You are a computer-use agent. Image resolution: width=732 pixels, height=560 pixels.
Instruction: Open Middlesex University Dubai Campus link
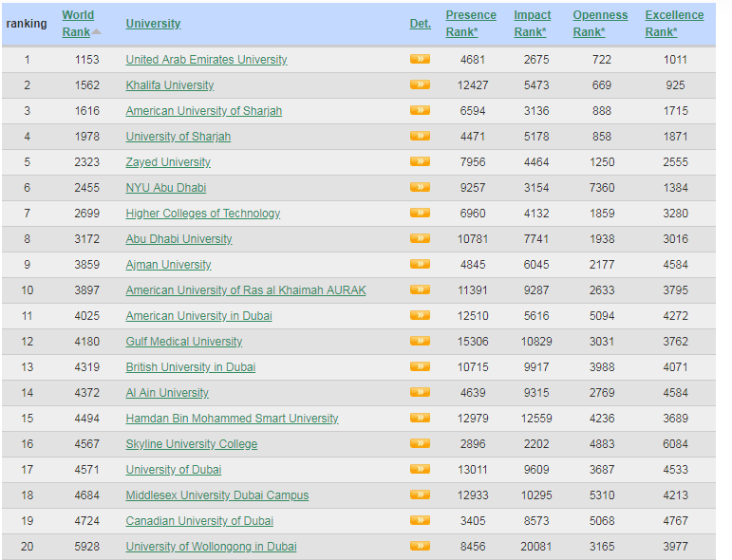point(216,495)
